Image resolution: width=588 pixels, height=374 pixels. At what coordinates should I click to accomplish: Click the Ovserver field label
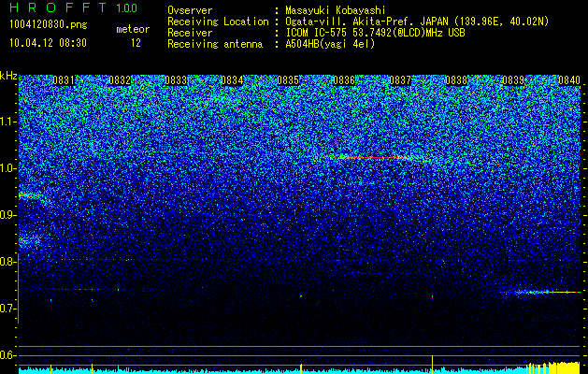tap(190, 10)
